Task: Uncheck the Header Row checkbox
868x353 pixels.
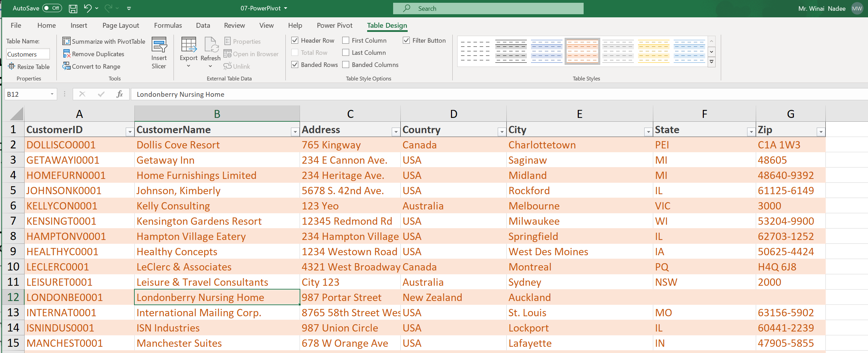Action: click(295, 40)
